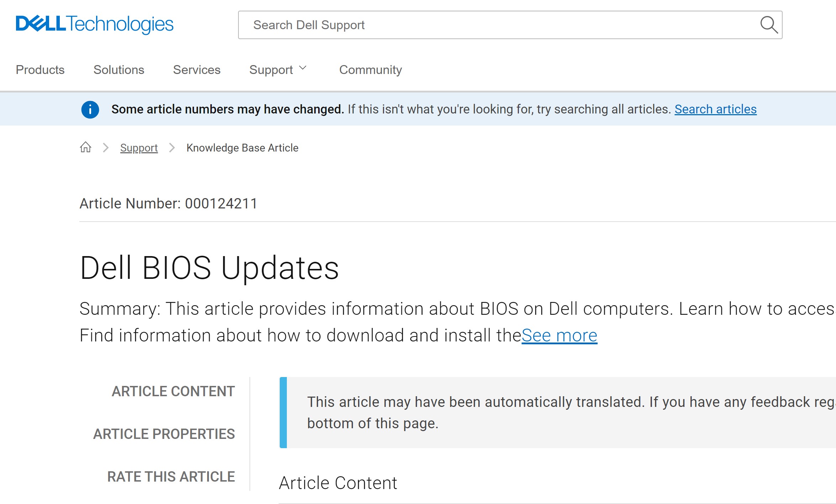Open the Community menu
The width and height of the screenshot is (836, 504).
tap(370, 70)
